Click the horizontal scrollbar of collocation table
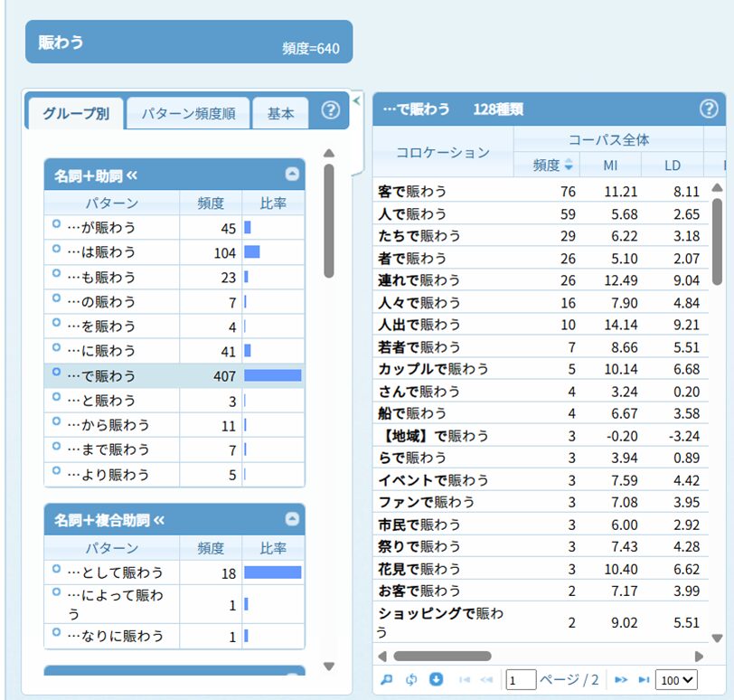 (442, 656)
